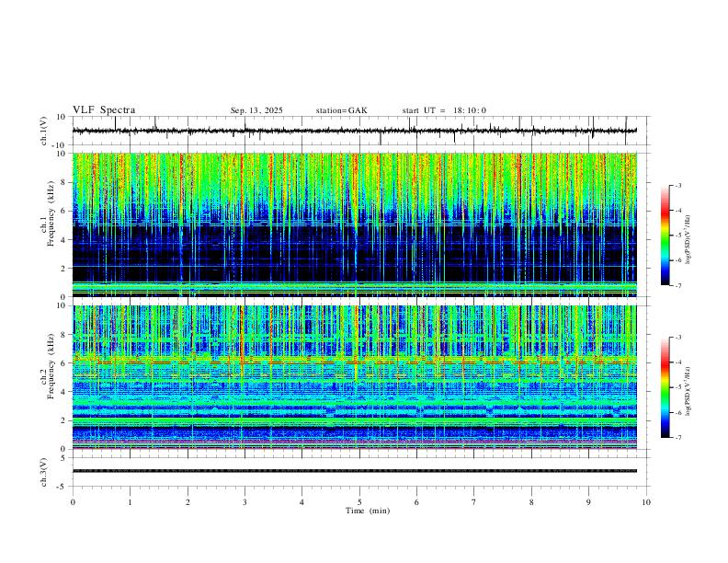Click the "-5" label on ch.1 color scale
The image size is (728, 563).
677,236
